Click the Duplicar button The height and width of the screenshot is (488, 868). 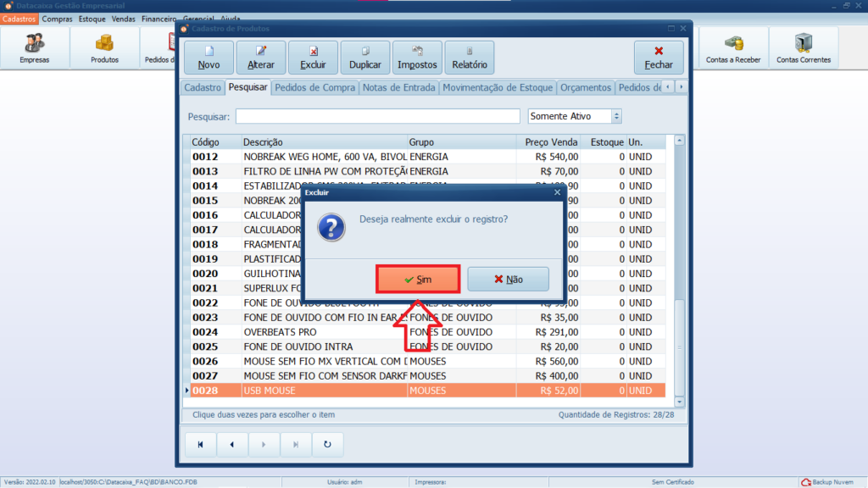(365, 58)
